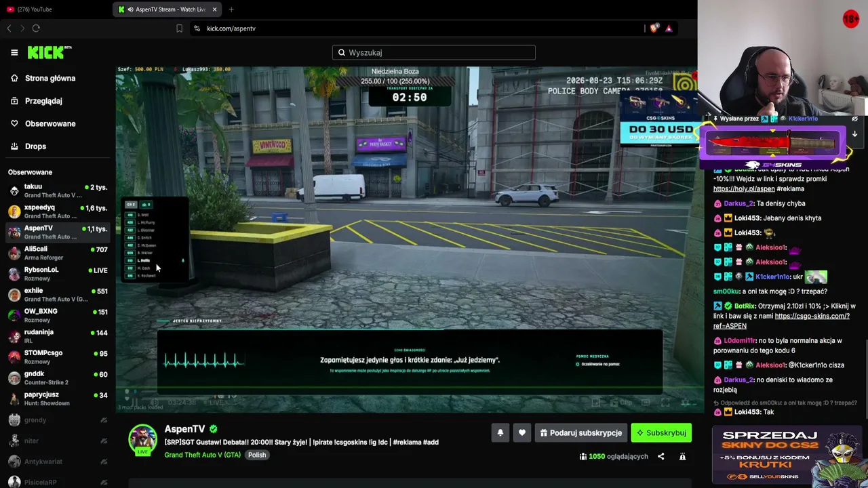Viewport: 868px width, 488px height.
Task: Close the AspenTV Stream tab
Action: (x=215, y=9)
